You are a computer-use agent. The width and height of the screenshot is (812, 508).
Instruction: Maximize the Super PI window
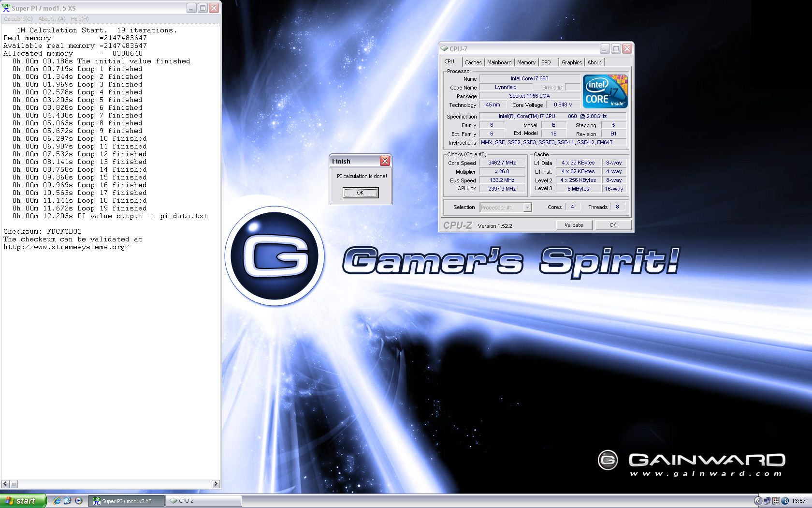203,8
